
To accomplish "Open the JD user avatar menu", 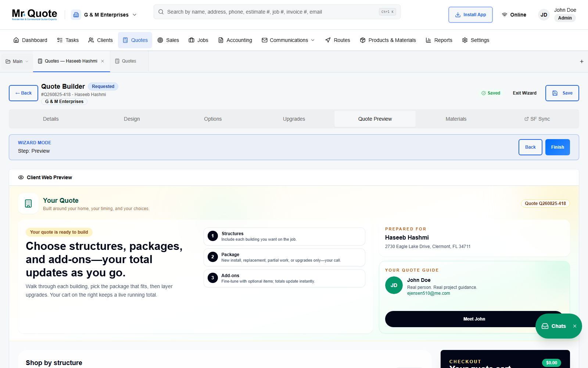I will [544, 15].
